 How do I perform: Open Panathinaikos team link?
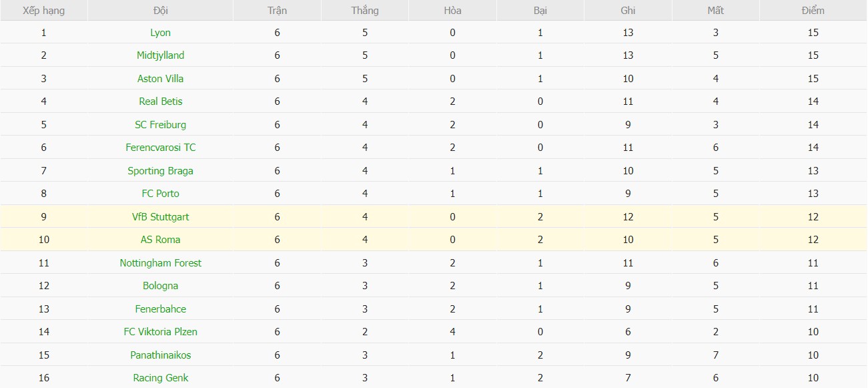pyautogui.click(x=160, y=355)
